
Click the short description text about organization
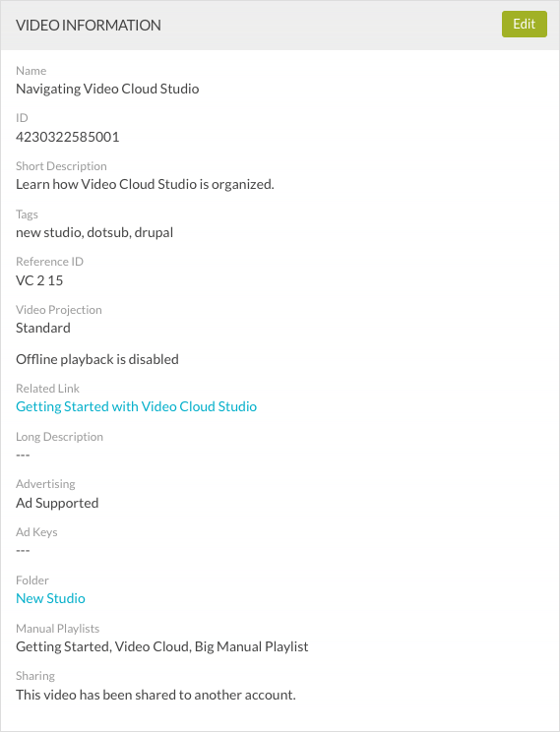145,184
